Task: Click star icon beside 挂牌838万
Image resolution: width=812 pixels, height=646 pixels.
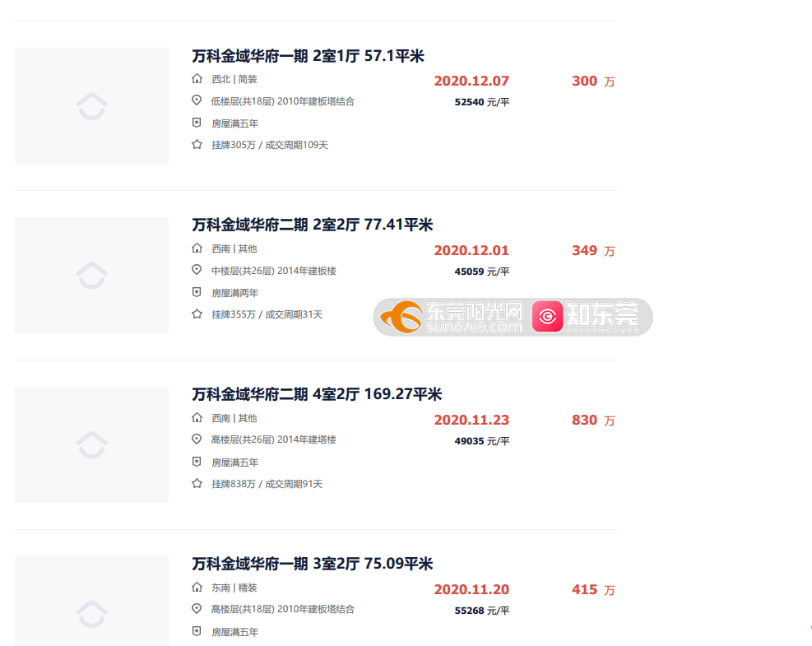Action: coord(197,483)
